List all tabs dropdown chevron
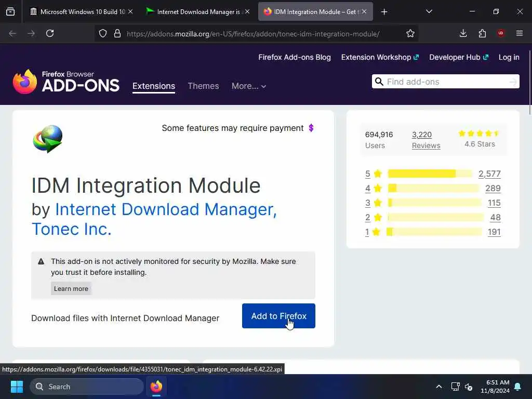Image resolution: width=532 pixels, height=399 pixels. click(429, 12)
